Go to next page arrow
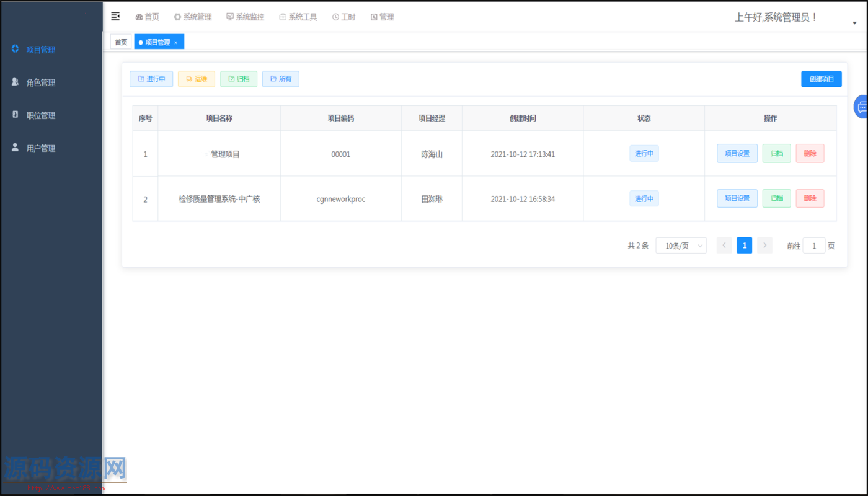Image resolution: width=868 pixels, height=496 pixels. 765,246
